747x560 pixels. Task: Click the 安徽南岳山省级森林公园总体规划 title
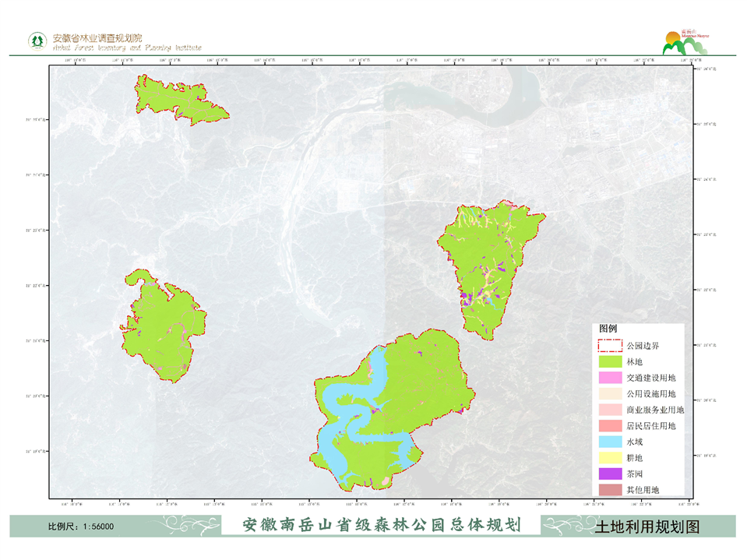coord(382,526)
